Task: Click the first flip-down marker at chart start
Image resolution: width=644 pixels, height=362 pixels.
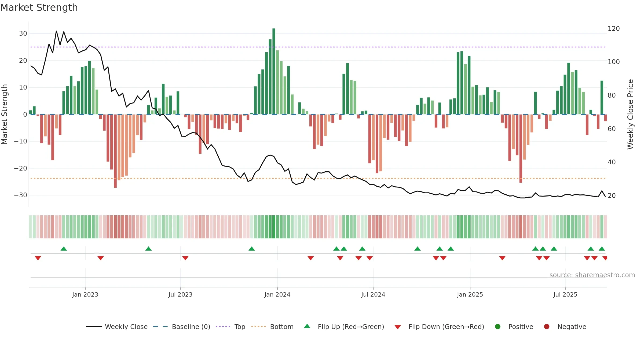Action: coord(38,258)
